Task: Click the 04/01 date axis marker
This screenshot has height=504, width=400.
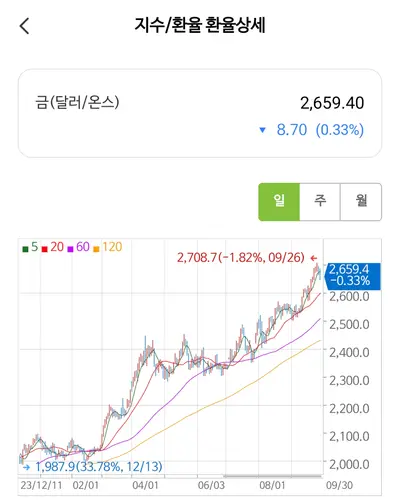Action: coord(145,485)
